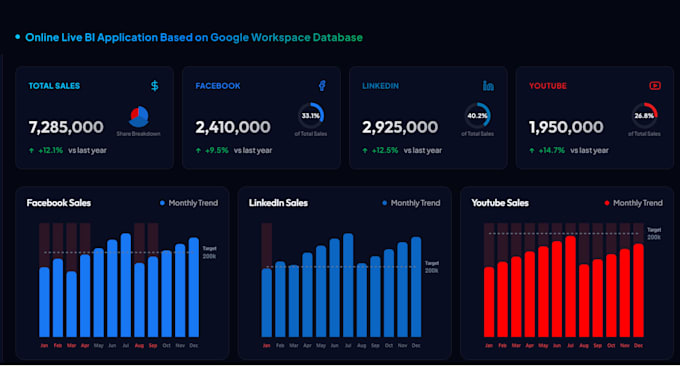This screenshot has height=373, width=680.
Task: Select the Jan bar in Facebook Sales chart
Action: click(x=44, y=302)
